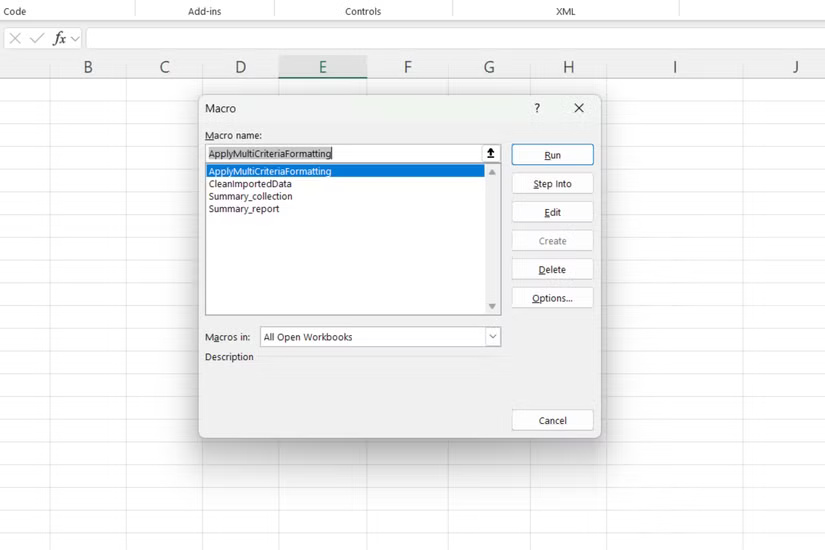Viewport: 825px width, 550px height.
Task: Click the formula bar input area
Action: 455,38
